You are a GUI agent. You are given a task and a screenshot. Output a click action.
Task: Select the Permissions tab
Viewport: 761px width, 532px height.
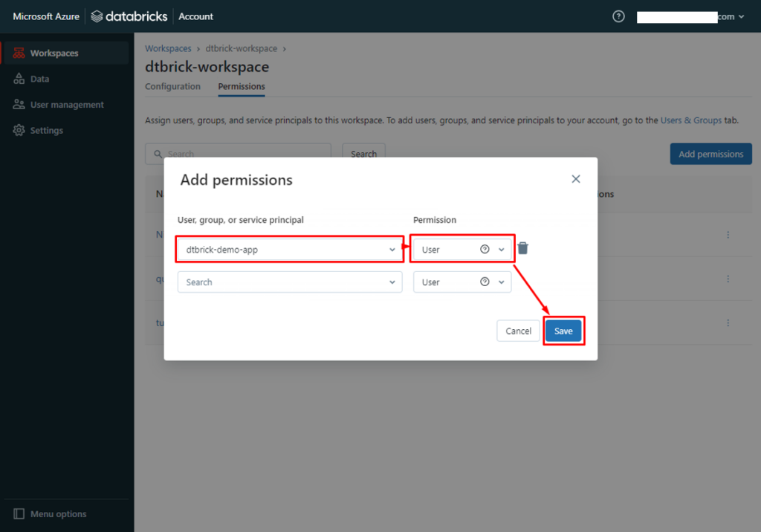[x=242, y=86]
